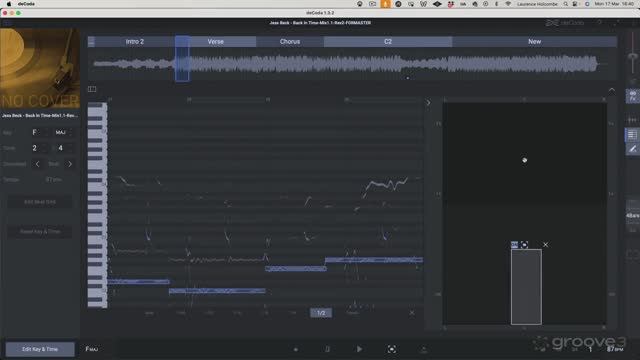Viewport: 640px width, 360px height.
Task: Click the focus icon above the grey box
Action: tap(524, 244)
